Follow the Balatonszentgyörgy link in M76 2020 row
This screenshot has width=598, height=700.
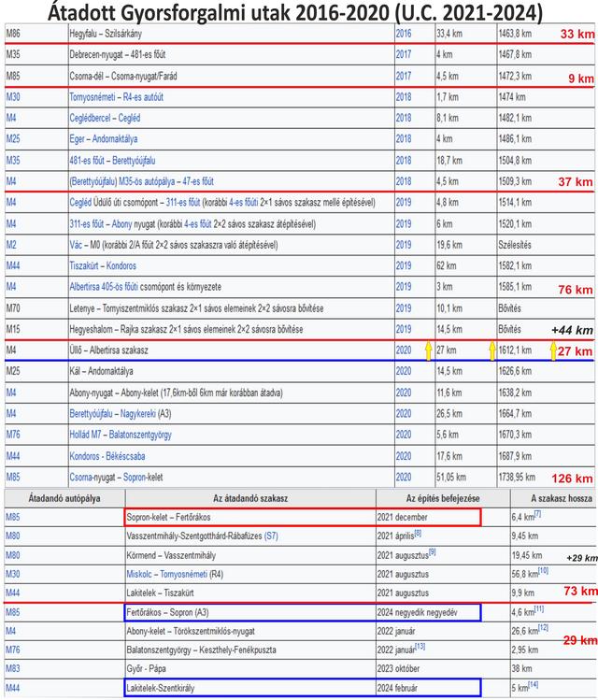[x=140, y=435]
